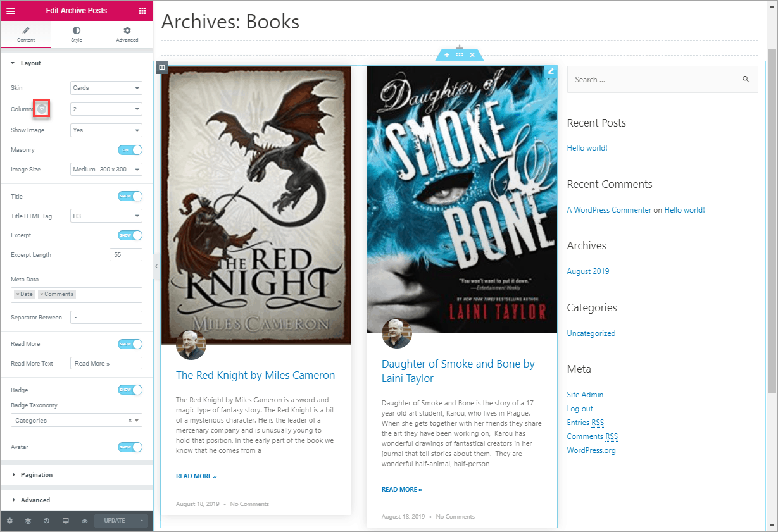Viewport: 778px width, 532px height.
Task: Open the Badge Taxonomy Categories dropdown
Action: pos(77,420)
